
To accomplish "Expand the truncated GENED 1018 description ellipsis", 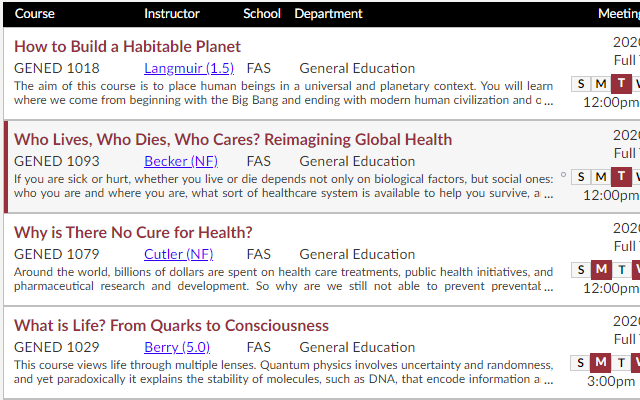I will 549,102.
